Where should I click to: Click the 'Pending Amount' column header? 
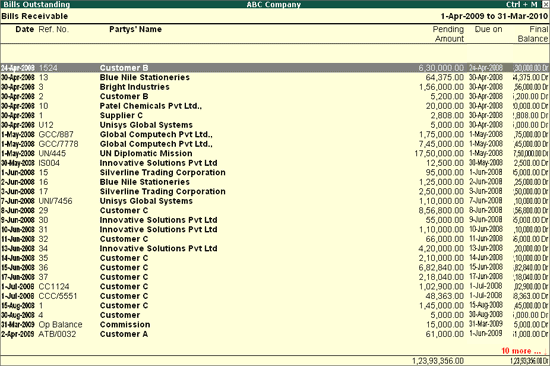point(448,34)
